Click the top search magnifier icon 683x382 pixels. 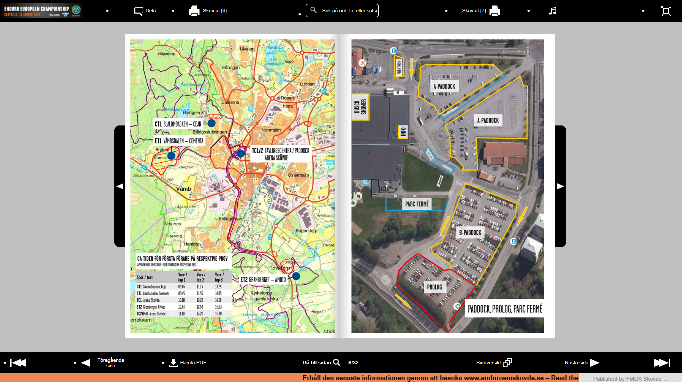click(313, 10)
